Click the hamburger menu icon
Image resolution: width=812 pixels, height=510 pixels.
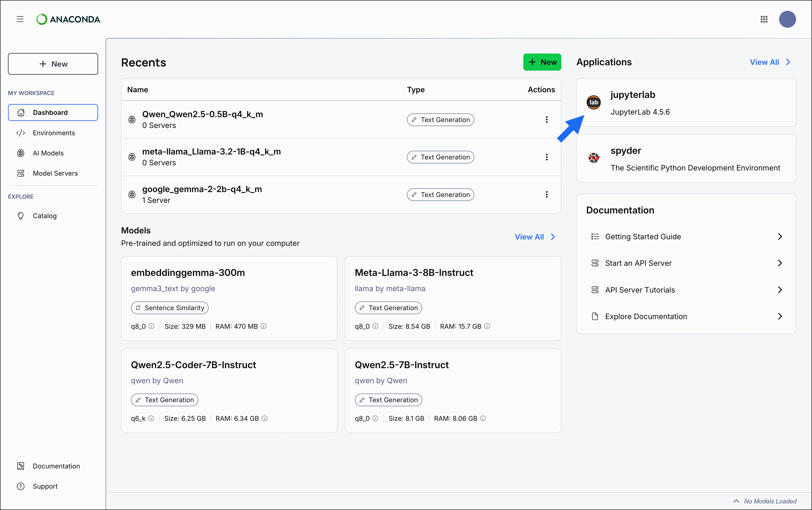coord(20,19)
